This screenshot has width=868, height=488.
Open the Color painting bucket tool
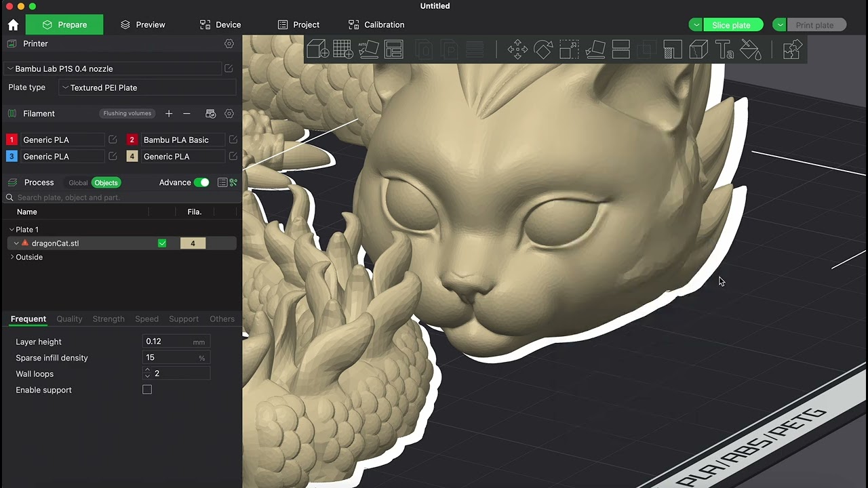click(750, 49)
